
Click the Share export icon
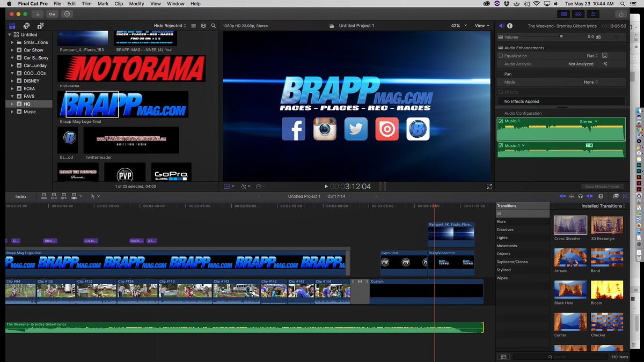coord(621,14)
